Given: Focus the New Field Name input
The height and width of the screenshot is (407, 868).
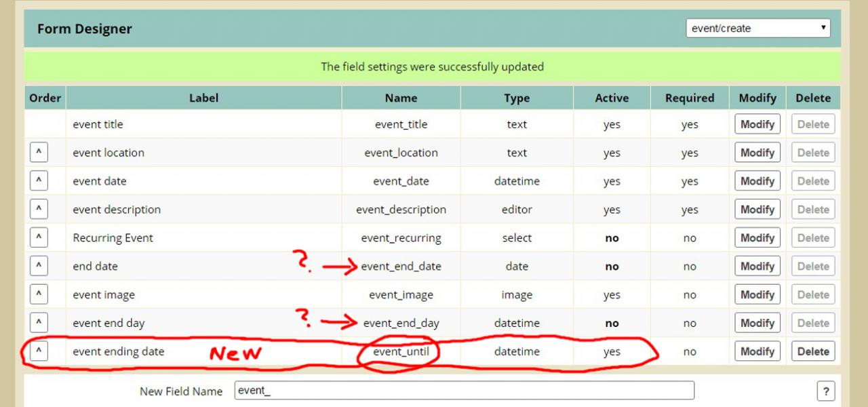Looking at the screenshot, I should coord(465,391).
